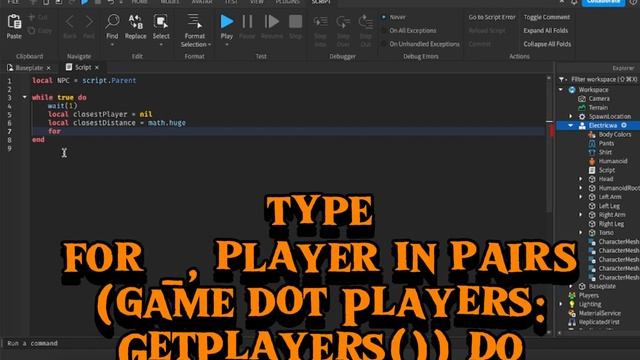Click Toggle Comment action
Image resolution: width=640 pixels, height=360 pixels.
click(547, 17)
